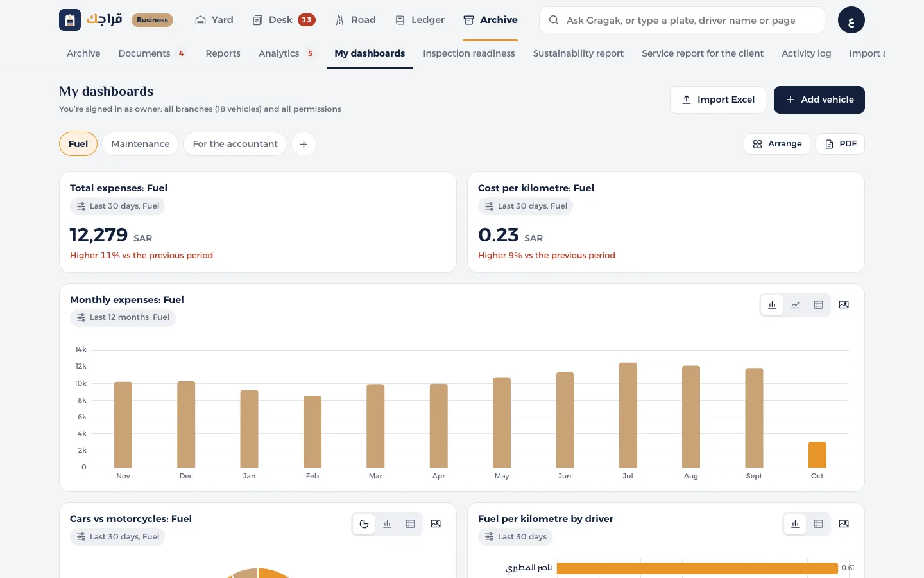
Task: Show Fuel per kilometre by driver bar chart
Action: (x=795, y=524)
